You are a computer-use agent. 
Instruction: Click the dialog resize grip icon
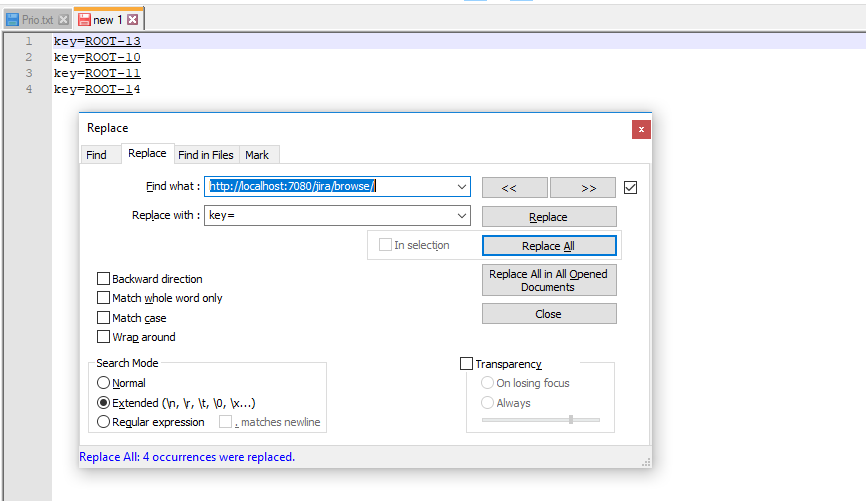click(646, 462)
